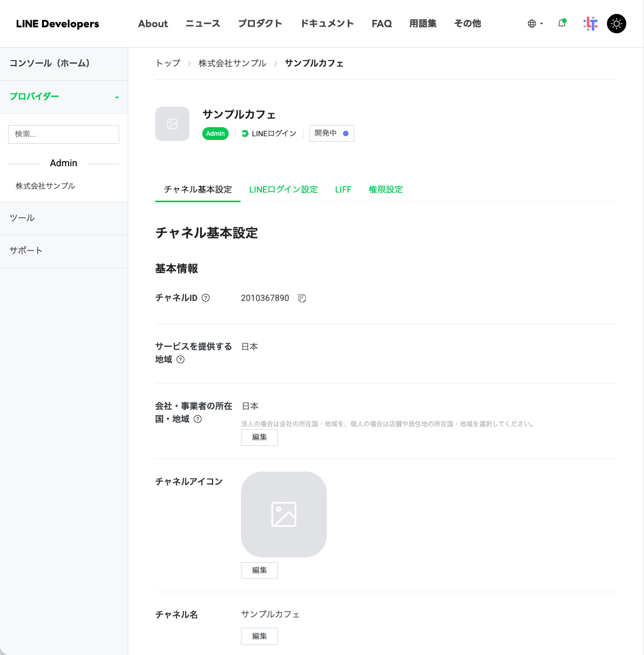Open ツール in the sidebar
This screenshot has width=644, height=655.
[x=64, y=218]
